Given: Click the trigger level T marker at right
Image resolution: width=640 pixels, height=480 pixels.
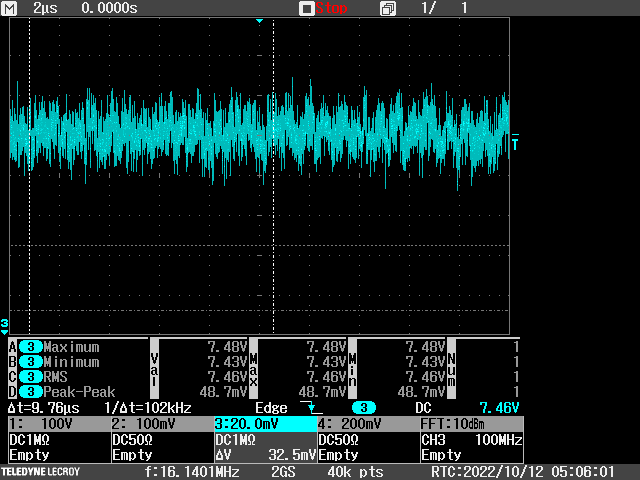Looking at the screenshot, I should point(515,142).
